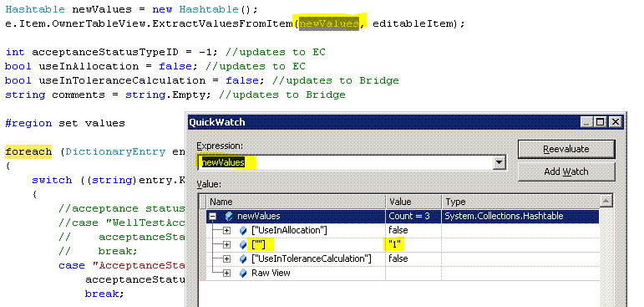Click the useInToleranceCalculation variable declaration
The image size is (644, 307).
[122, 80]
